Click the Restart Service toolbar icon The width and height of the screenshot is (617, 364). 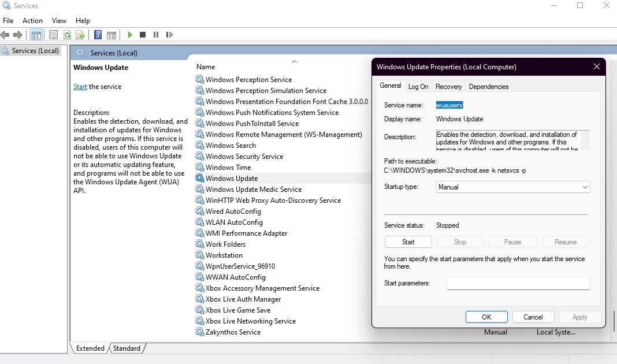pos(169,35)
